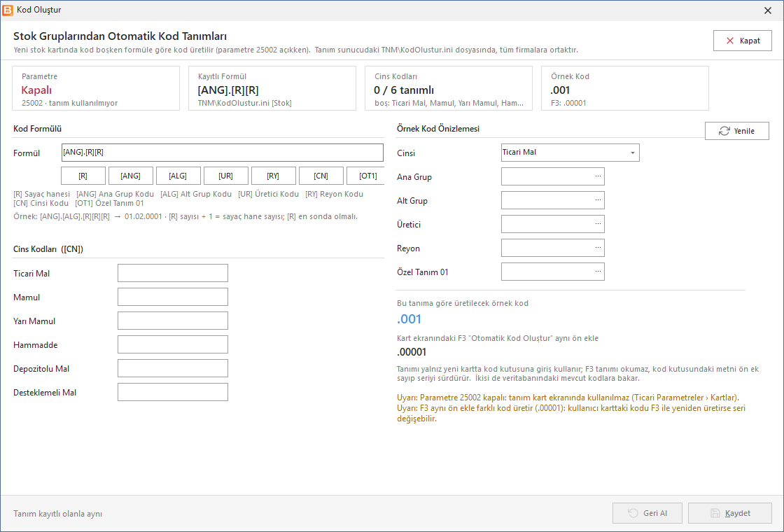Click the Yarı Mamul code field
Viewport: 784px width, 532px height.
173,321
